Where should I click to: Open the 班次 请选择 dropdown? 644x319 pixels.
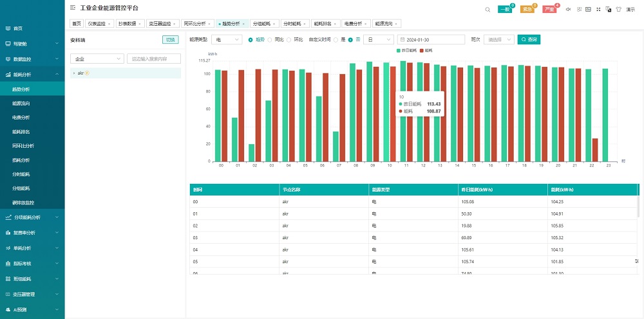tap(498, 39)
